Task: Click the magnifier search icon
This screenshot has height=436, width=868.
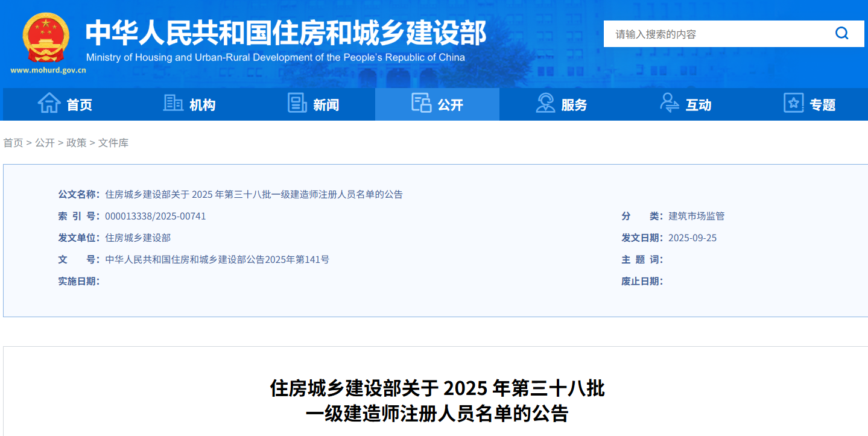Action: 841,33
